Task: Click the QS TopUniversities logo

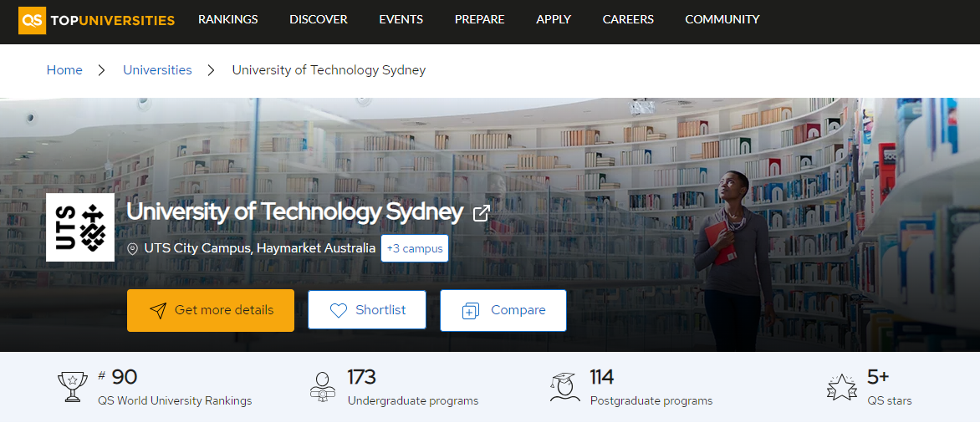Action: [97, 20]
